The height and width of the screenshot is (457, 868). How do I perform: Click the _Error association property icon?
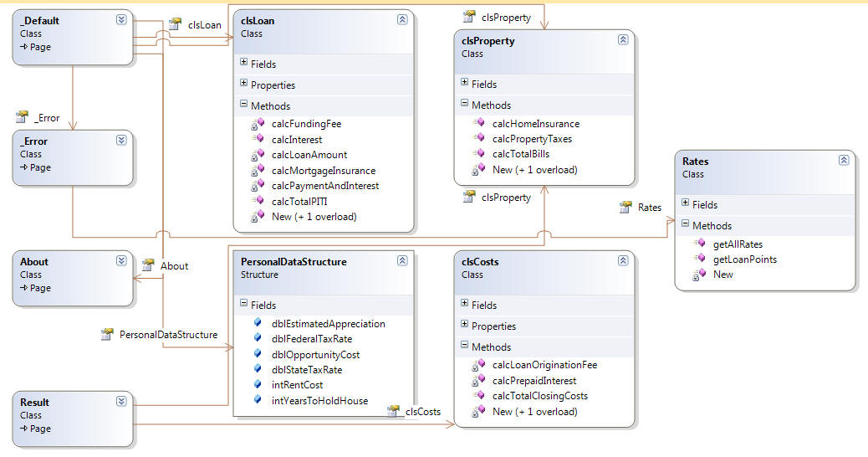pos(22,116)
